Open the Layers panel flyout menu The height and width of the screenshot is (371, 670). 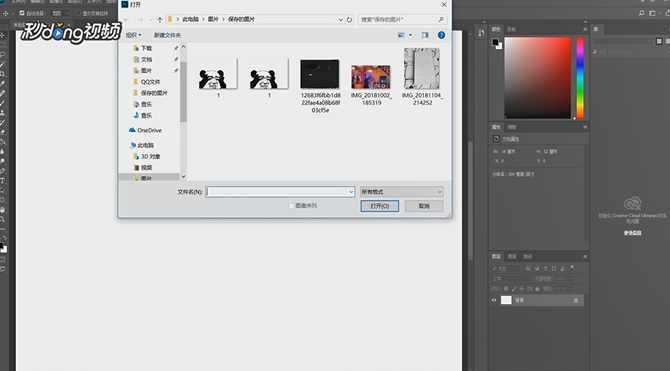pos(585,256)
